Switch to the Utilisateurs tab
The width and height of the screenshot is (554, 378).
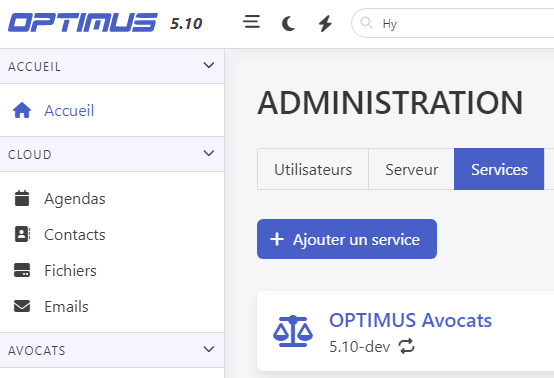point(313,169)
